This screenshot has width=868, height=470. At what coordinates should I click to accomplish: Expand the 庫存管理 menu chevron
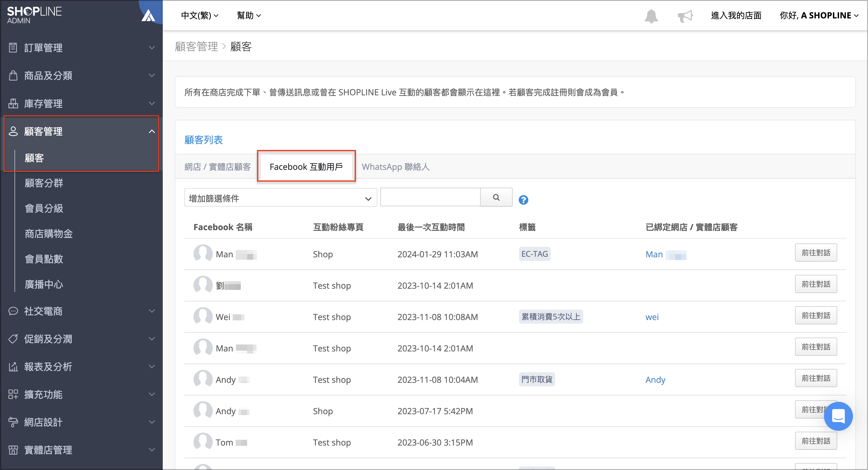(x=152, y=103)
